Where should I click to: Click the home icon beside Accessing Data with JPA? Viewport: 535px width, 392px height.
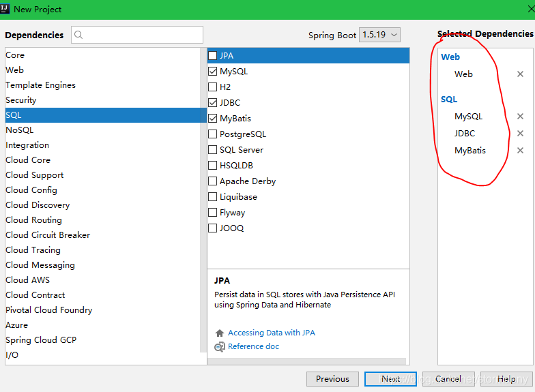[220, 333]
